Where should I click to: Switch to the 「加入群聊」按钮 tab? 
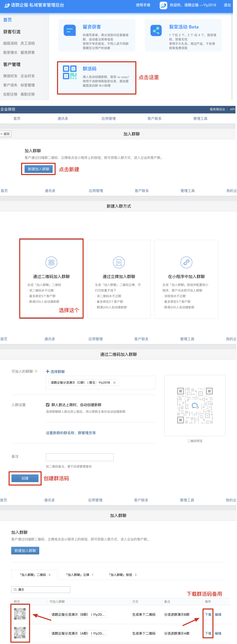click(x=123, y=575)
